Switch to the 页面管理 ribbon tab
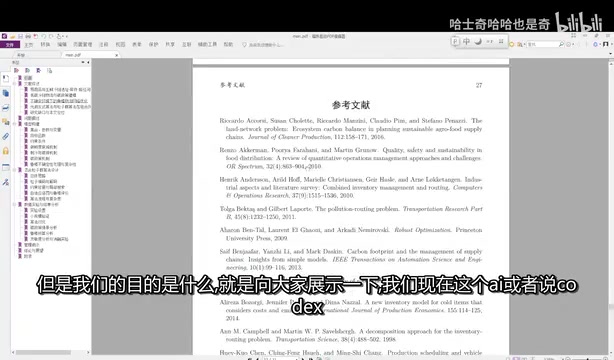 83,45
